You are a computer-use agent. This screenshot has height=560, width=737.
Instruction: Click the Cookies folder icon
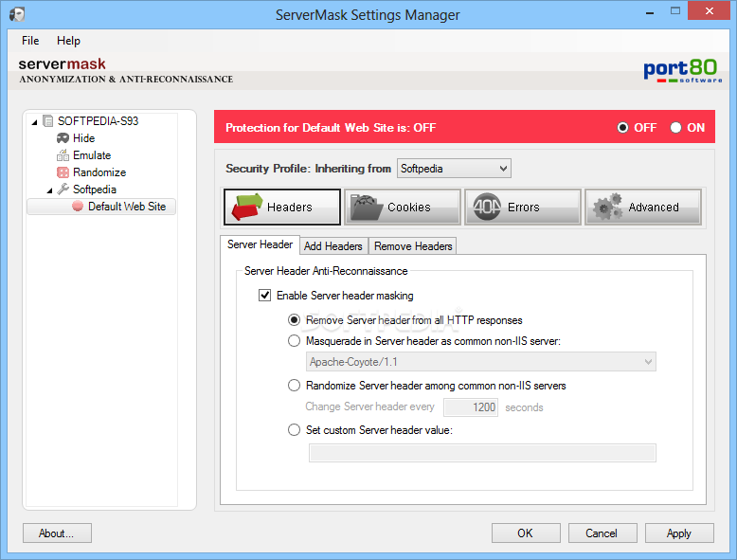(x=367, y=208)
